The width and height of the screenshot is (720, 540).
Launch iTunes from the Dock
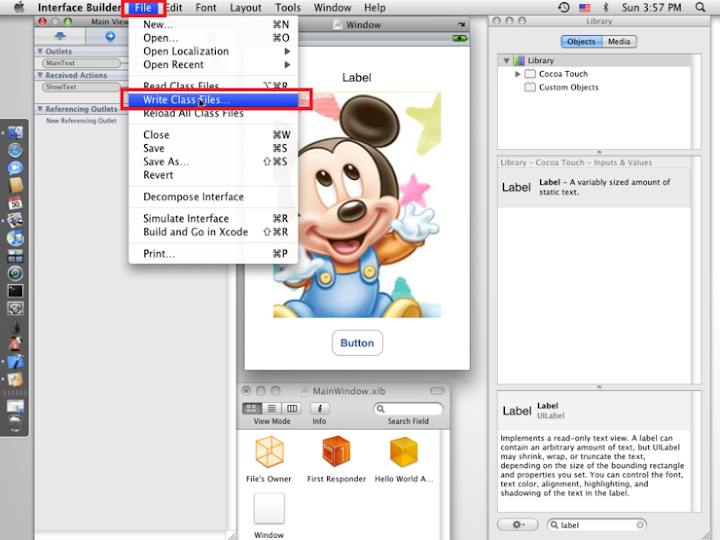tap(15, 238)
